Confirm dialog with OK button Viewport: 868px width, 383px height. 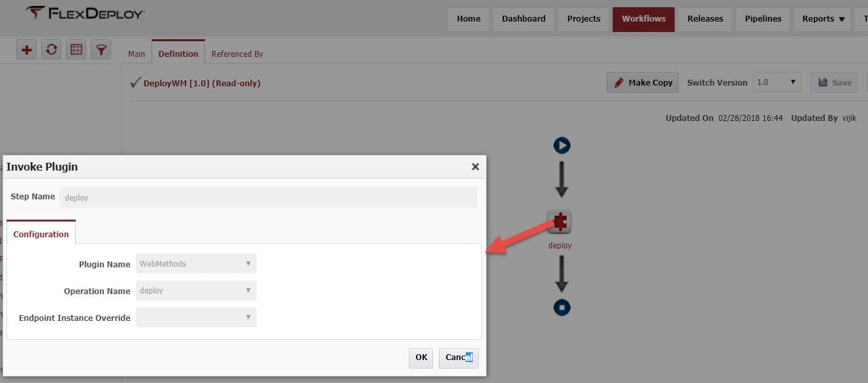421,358
